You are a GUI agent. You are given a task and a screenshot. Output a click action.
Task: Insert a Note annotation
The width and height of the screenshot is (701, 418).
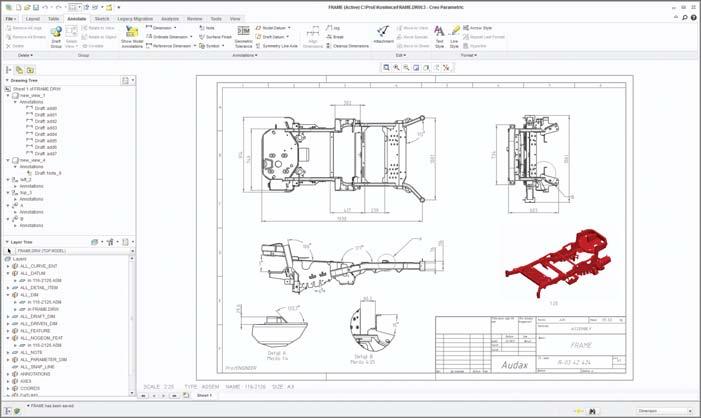click(x=207, y=28)
